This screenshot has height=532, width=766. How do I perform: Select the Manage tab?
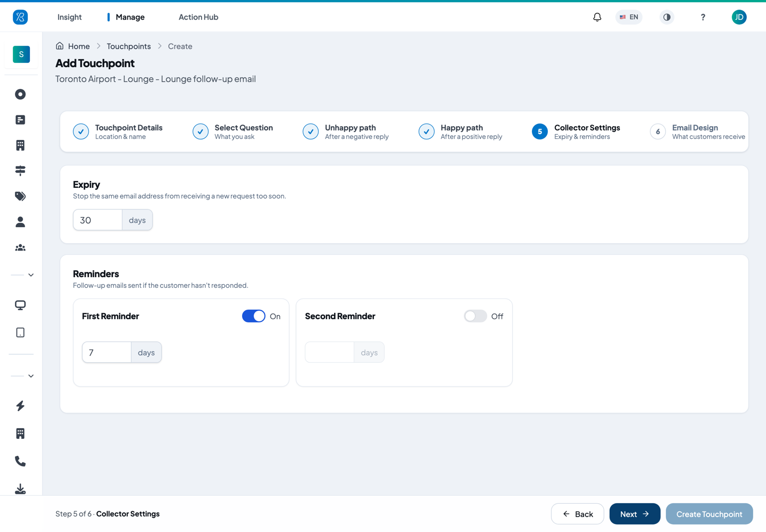tap(130, 17)
